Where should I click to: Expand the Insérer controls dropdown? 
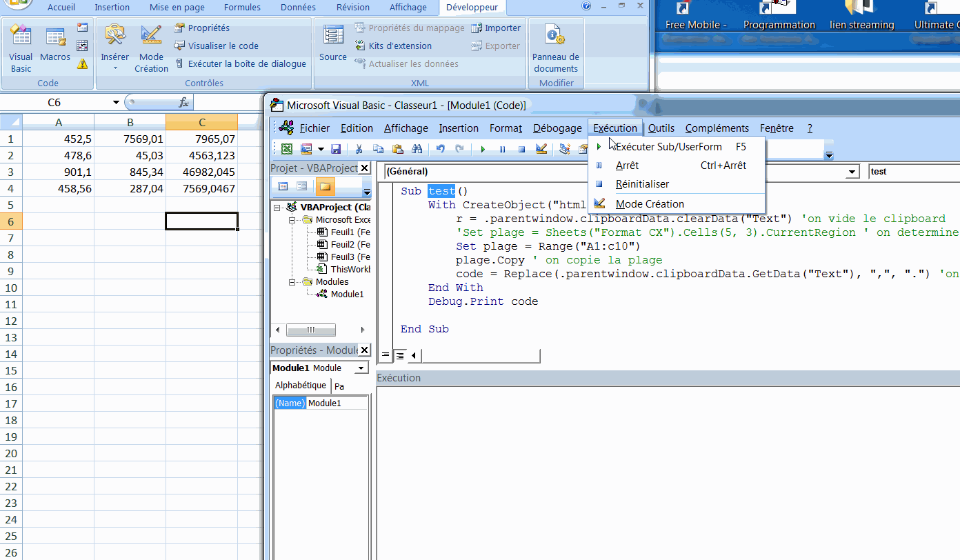coord(114,68)
